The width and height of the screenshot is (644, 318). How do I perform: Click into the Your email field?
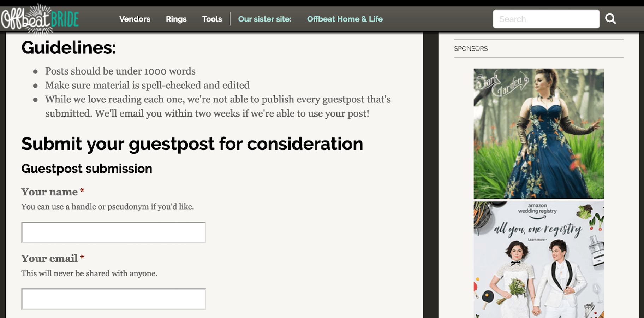point(113,299)
